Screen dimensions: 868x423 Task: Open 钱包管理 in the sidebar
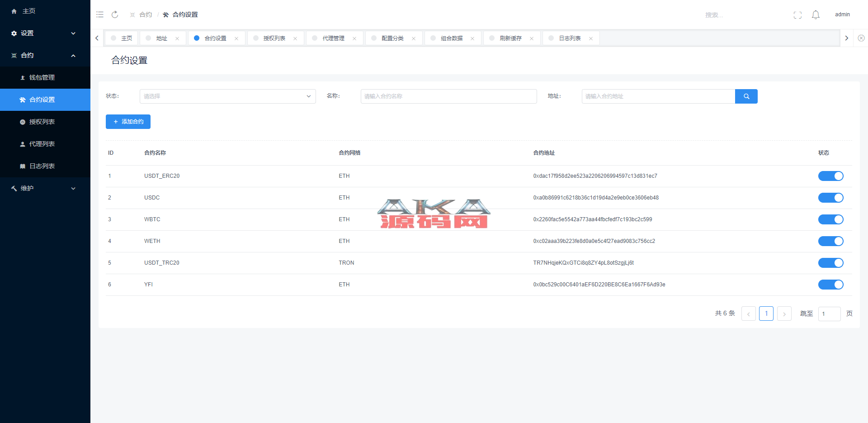tap(42, 77)
